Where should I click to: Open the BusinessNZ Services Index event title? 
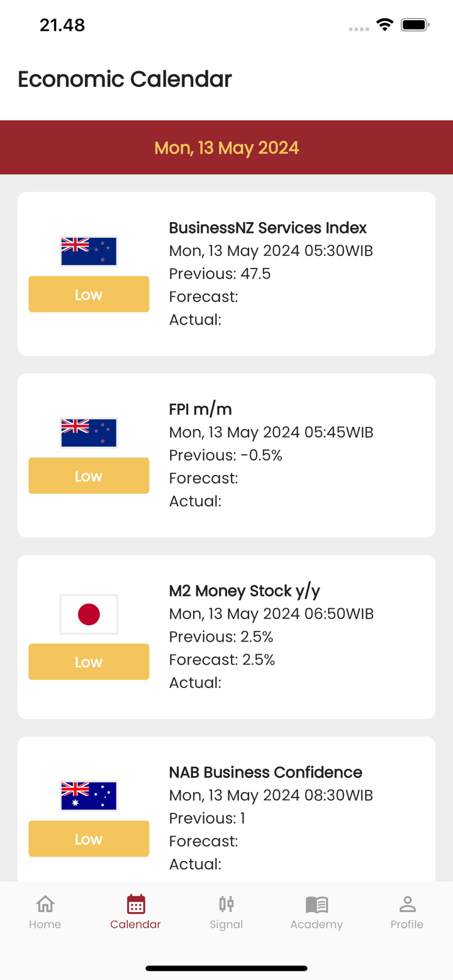click(267, 228)
